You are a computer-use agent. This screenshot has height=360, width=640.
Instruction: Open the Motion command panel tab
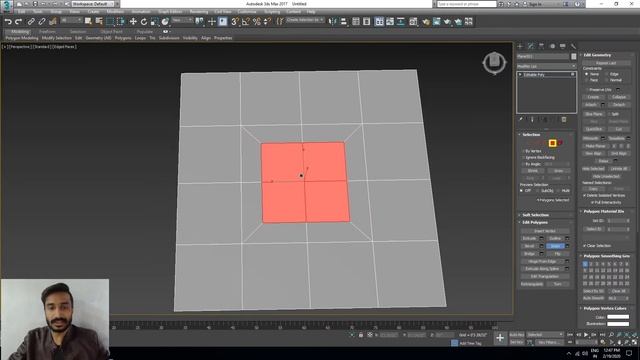[x=552, y=46]
